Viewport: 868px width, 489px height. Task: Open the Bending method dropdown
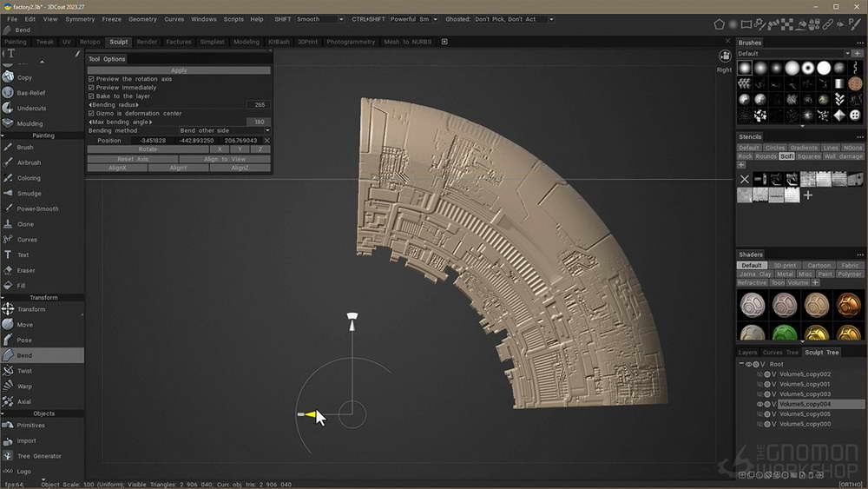point(224,130)
